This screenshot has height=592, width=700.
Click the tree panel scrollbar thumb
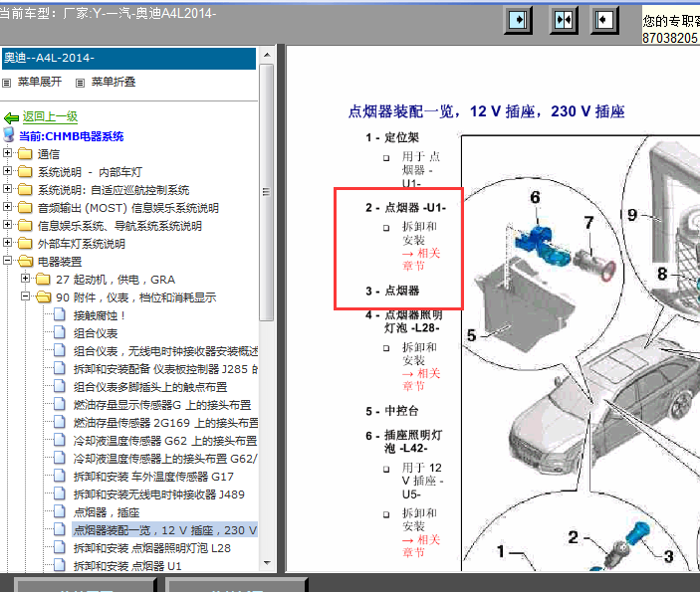point(267,192)
